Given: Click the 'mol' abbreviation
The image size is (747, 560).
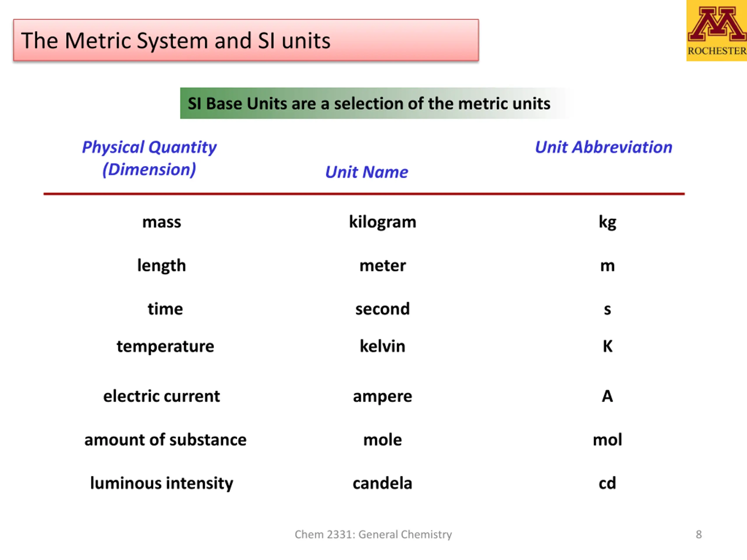Looking at the screenshot, I should coord(607,440).
